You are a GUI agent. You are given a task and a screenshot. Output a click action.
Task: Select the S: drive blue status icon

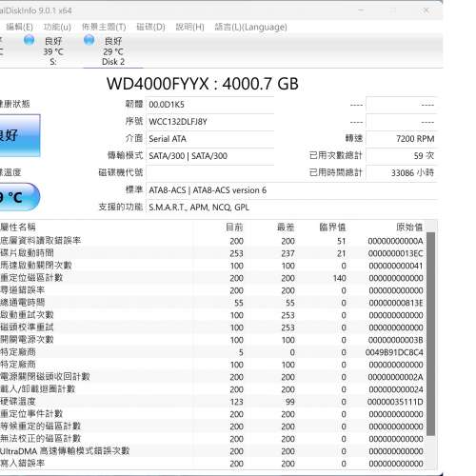click(29, 40)
